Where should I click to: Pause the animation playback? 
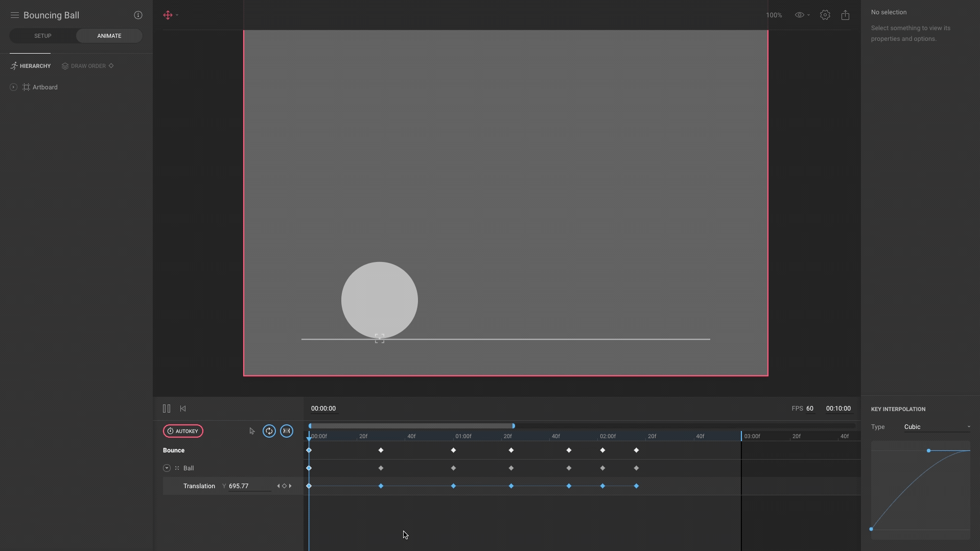point(167,409)
